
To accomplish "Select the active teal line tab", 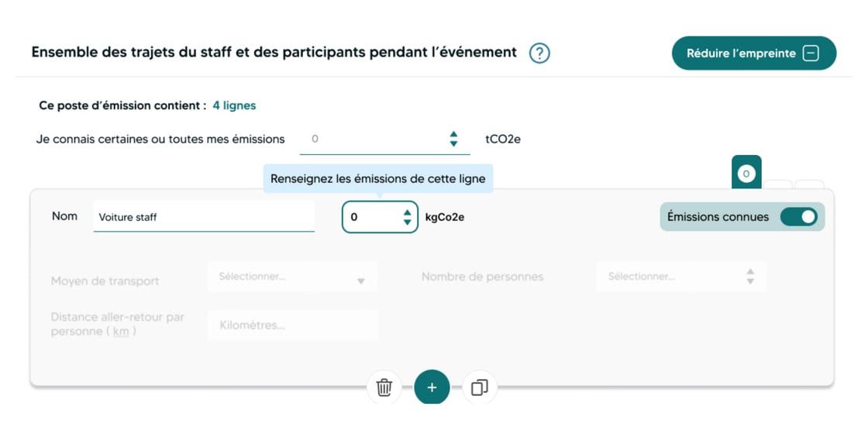I will (746, 174).
